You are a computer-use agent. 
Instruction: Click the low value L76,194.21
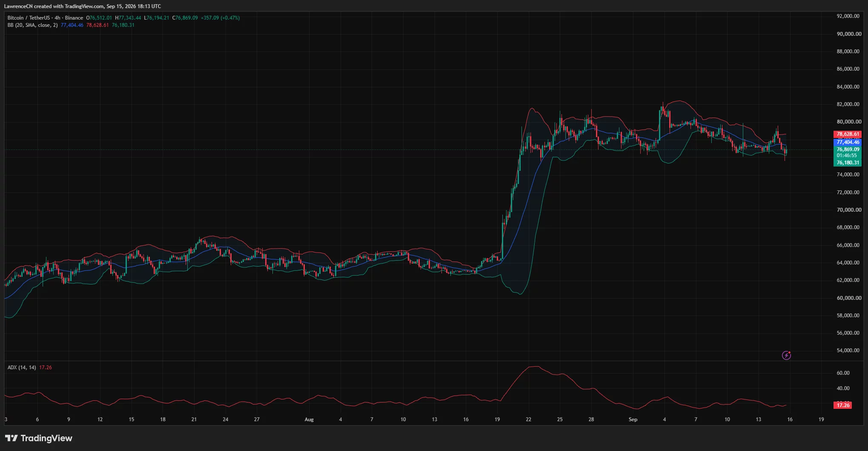click(157, 18)
